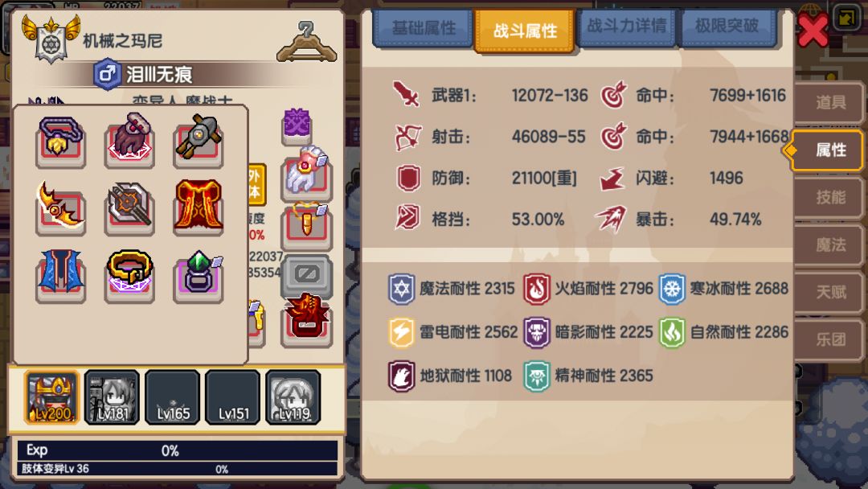Open the 技能 side menu
The image size is (868, 489).
[829, 197]
